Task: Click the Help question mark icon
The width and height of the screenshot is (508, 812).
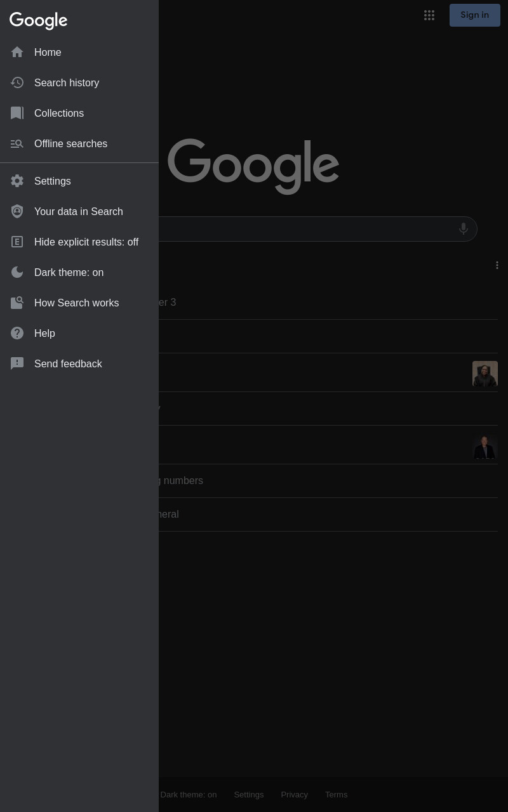Action: [17, 333]
